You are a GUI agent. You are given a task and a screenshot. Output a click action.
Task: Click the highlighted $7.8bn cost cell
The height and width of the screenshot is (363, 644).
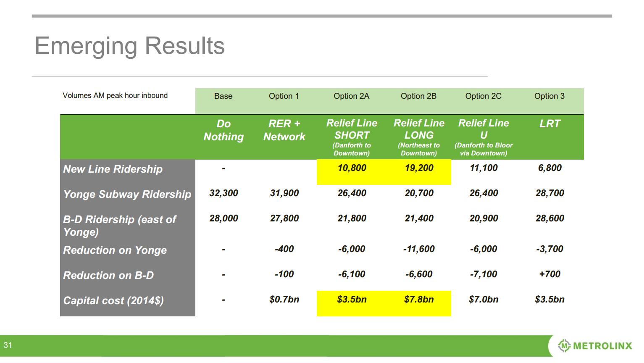pos(419,300)
